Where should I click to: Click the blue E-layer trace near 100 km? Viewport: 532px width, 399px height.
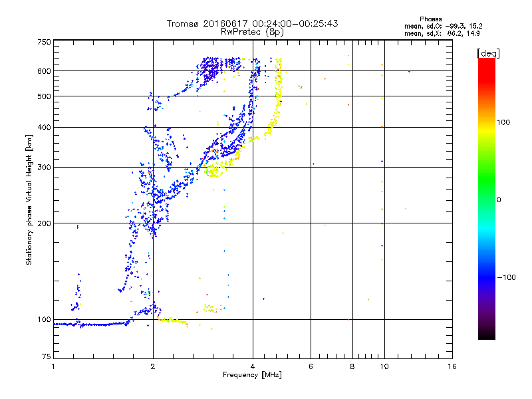pyautogui.click(x=92, y=325)
